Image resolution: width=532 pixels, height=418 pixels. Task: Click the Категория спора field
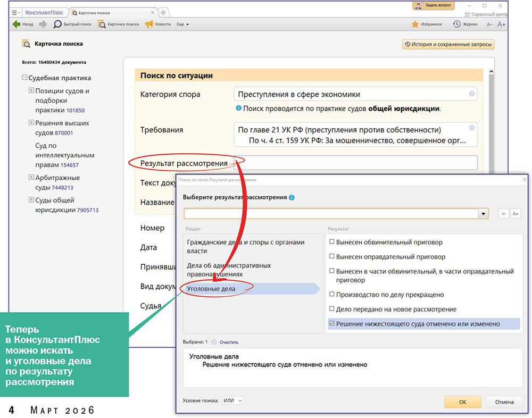[x=355, y=94]
